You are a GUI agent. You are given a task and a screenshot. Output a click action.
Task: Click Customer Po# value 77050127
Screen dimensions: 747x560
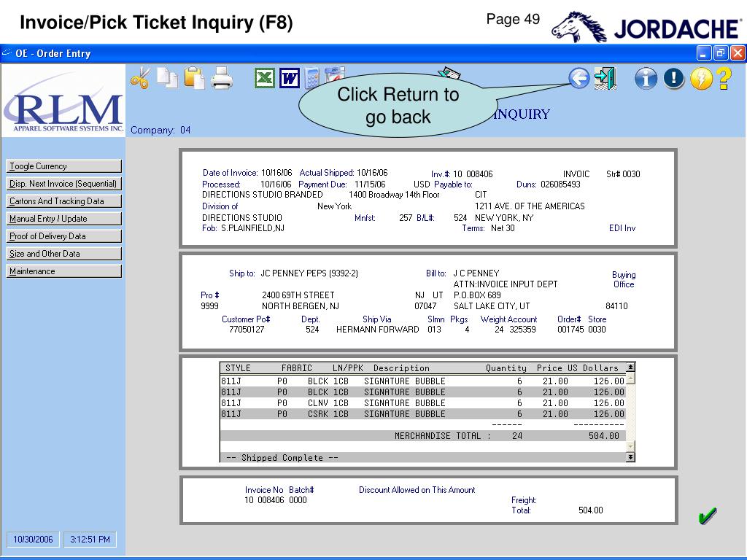coord(247,330)
